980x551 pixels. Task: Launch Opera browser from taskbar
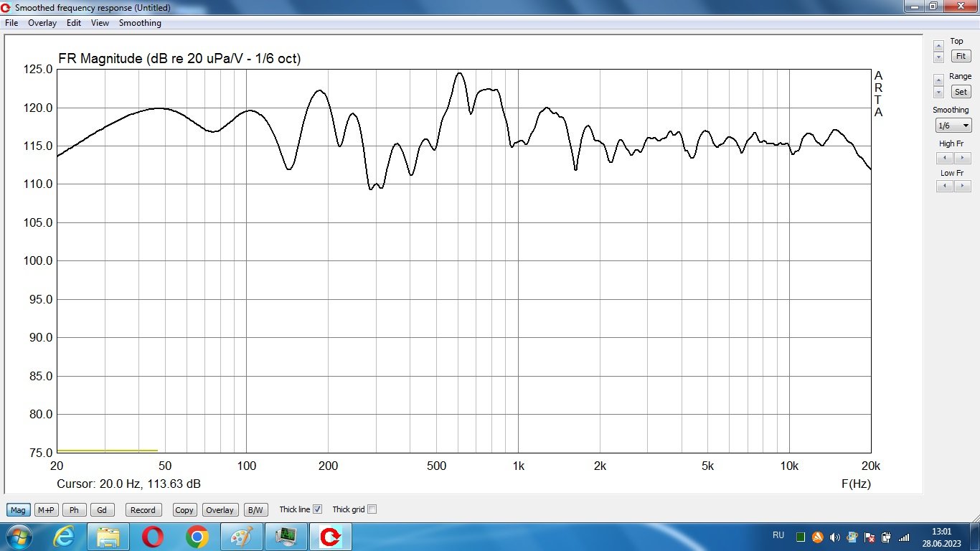click(x=152, y=537)
